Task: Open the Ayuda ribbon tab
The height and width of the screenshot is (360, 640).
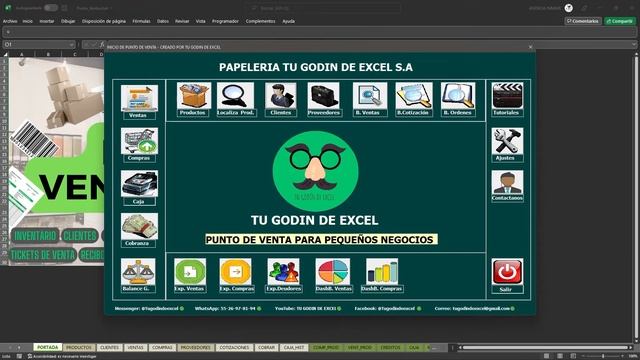Action: point(289,21)
